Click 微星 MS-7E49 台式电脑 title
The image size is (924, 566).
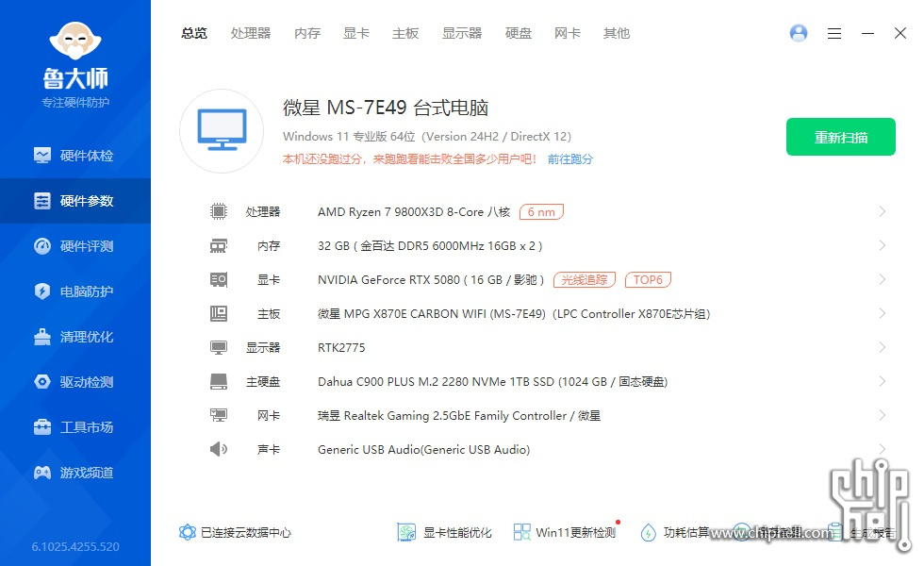386,108
